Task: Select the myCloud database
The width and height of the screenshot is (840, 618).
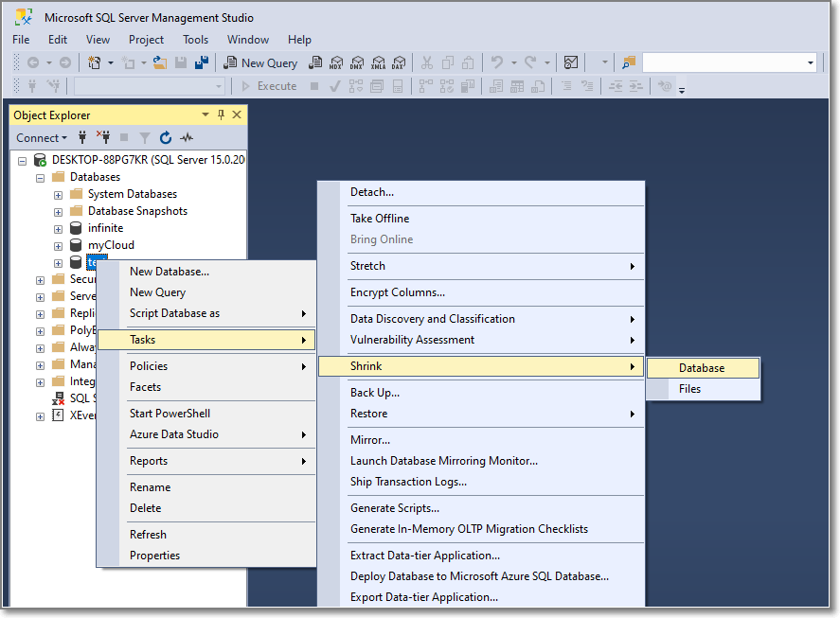Action: coord(111,245)
